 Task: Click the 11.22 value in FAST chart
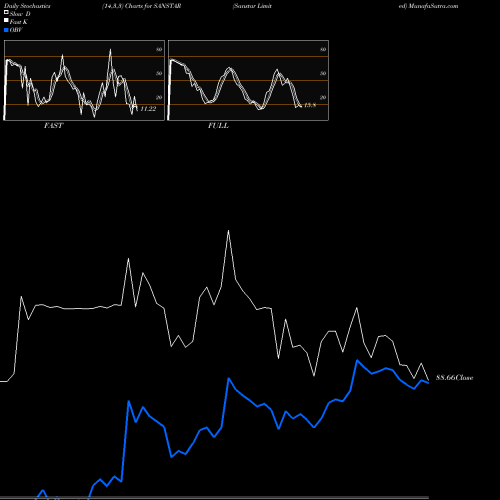coord(148,109)
